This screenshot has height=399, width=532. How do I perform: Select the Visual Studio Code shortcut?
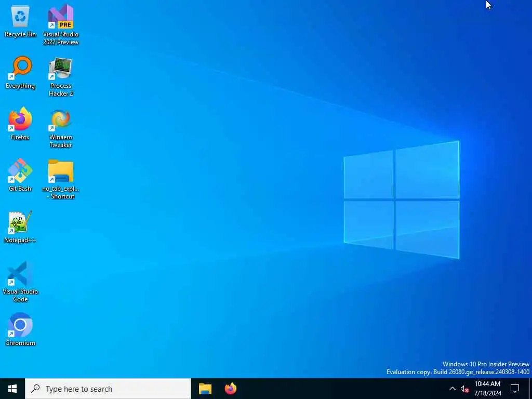[x=20, y=282]
